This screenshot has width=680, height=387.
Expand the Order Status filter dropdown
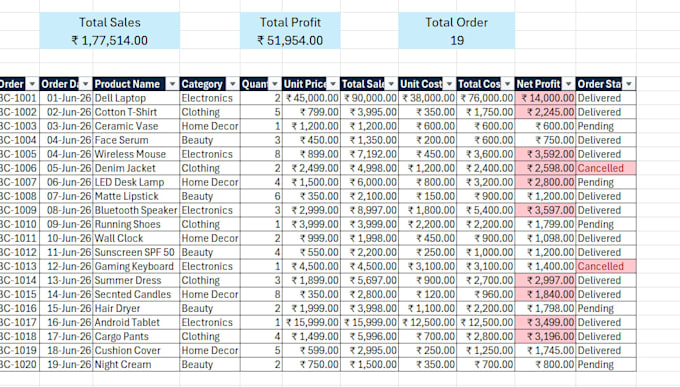629,84
